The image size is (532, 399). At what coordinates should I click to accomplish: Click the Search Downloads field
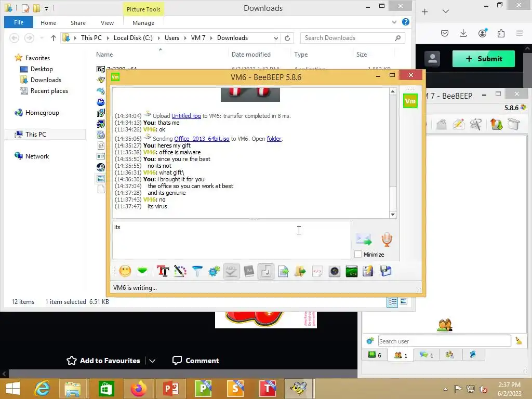(353, 38)
